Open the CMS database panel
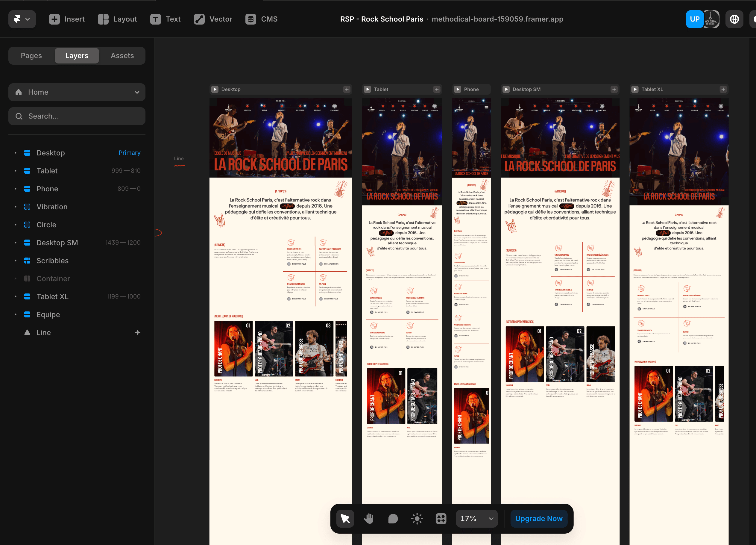The image size is (756, 545). [261, 19]
